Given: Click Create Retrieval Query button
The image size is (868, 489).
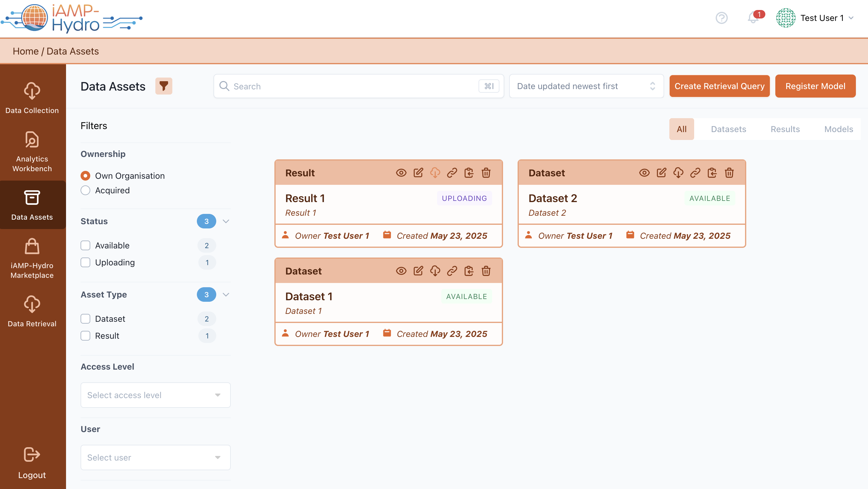Looking at the screenshot, I should 719,86.
